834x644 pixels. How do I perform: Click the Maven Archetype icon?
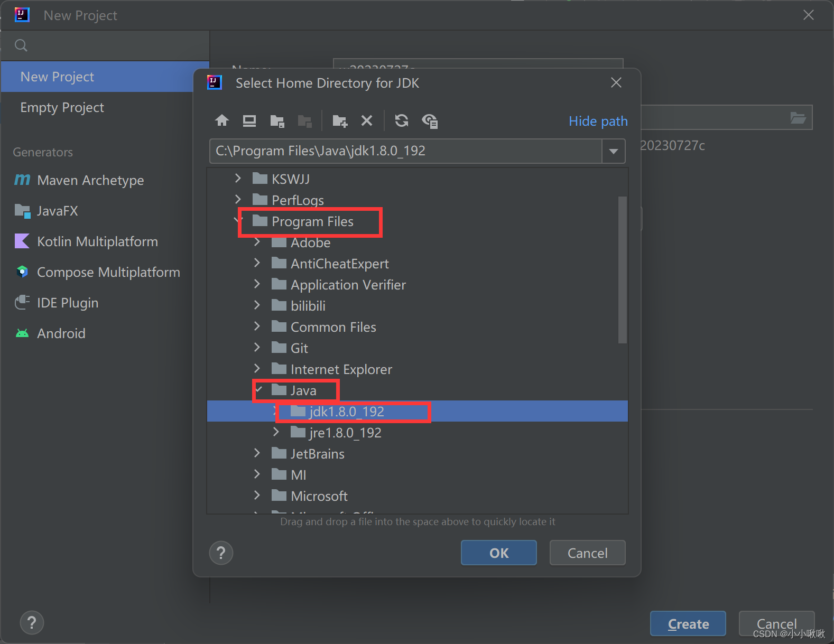pyautogui.click(x=22, y=180)
